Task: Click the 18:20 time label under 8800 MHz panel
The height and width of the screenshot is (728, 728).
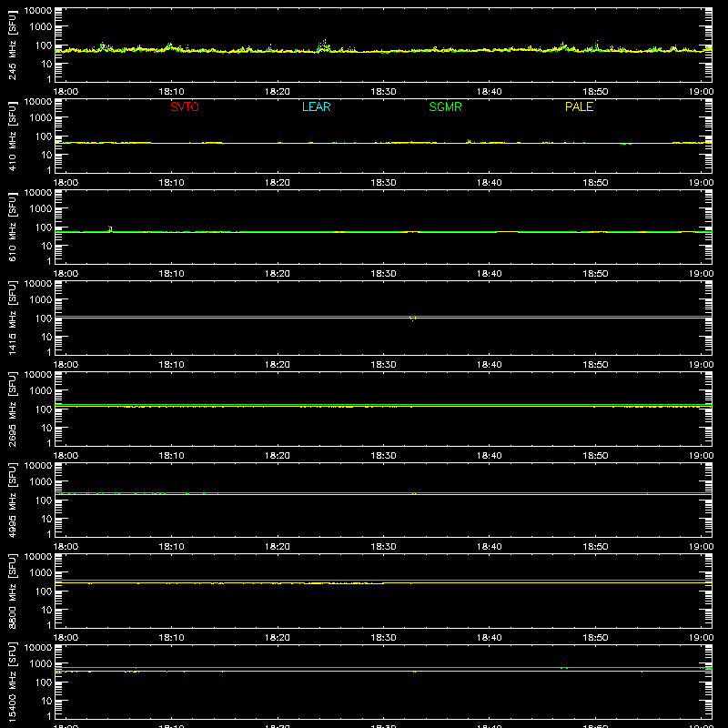Action: (x=278, y=638)
